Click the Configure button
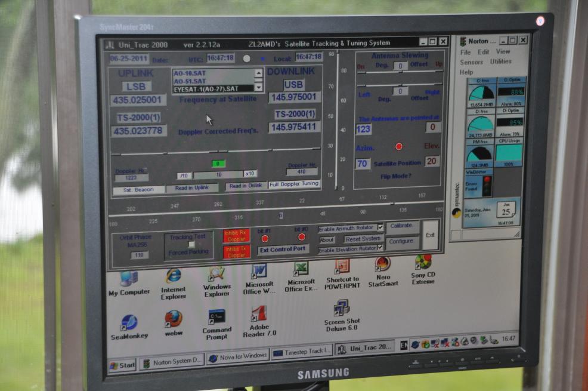Image resolution: width=588 pixels, height=391 pixels. pyautogui.click(x=401, y=241)
